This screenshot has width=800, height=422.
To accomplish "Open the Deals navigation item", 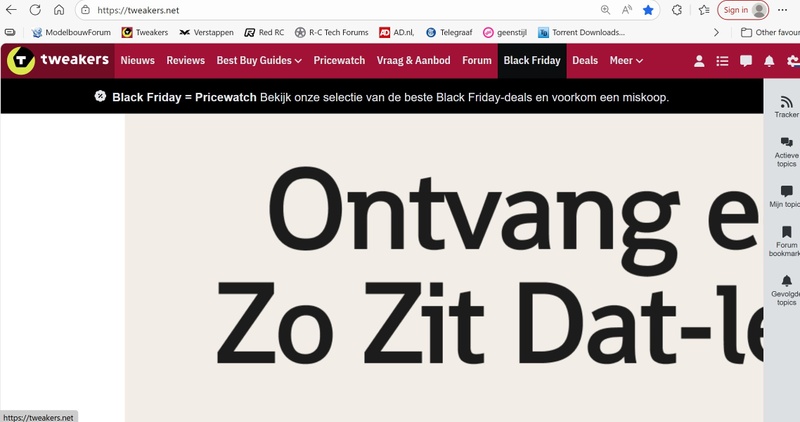I will pos(585,60).
